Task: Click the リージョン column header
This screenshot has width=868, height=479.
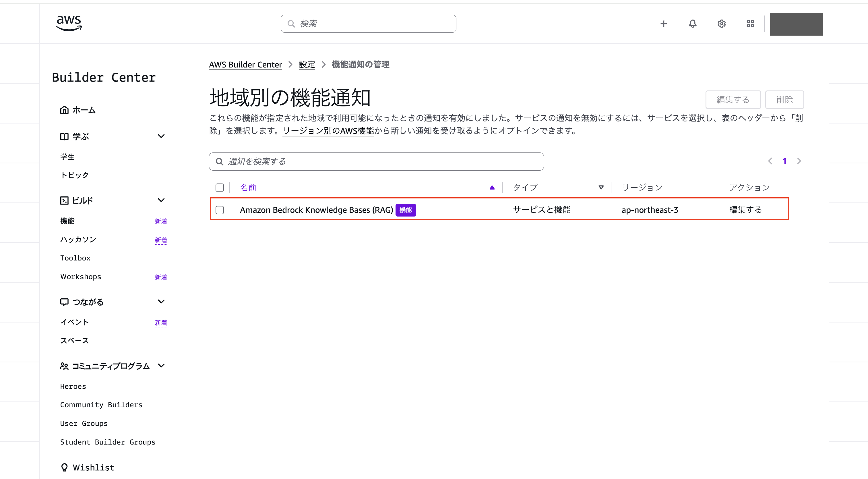Action: 642,188
